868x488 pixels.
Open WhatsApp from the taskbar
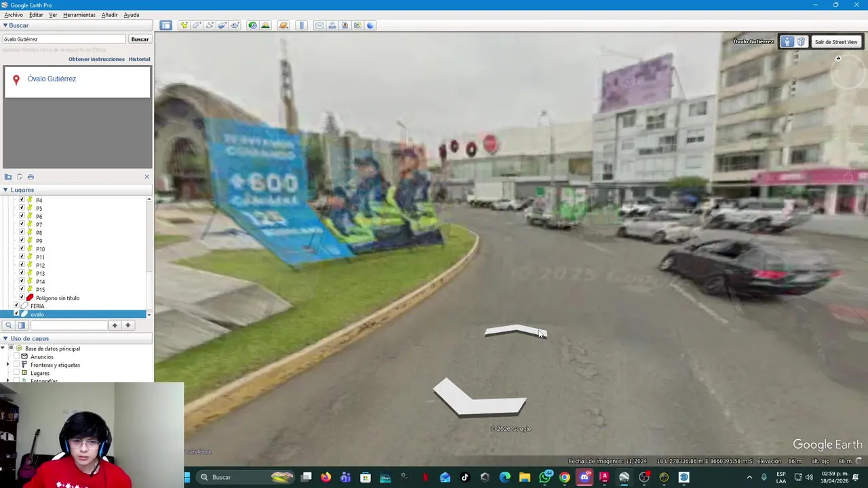545,477
